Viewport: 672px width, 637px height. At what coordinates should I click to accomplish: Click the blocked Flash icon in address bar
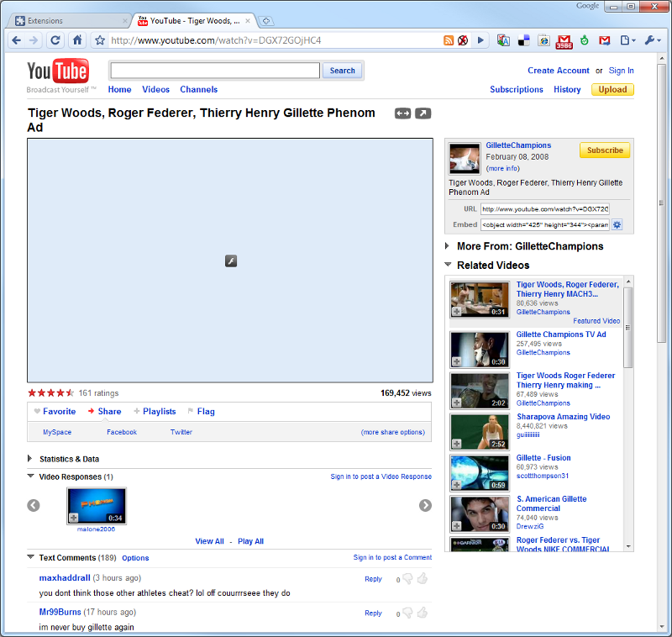pos(463,40)
